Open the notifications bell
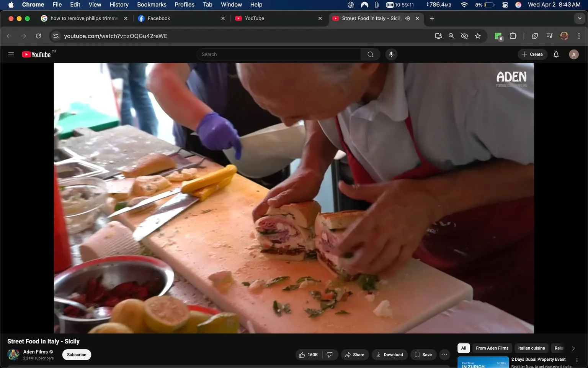588x368 pixels. (x=555, y=54)
